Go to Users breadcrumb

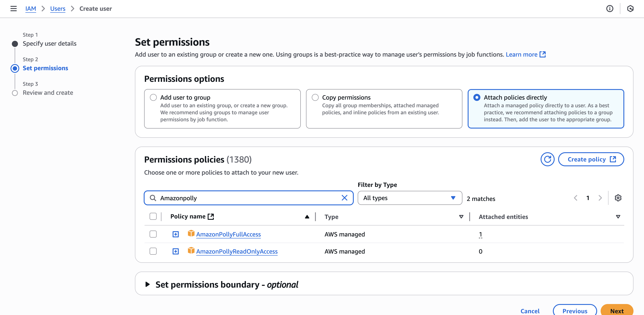57,9
